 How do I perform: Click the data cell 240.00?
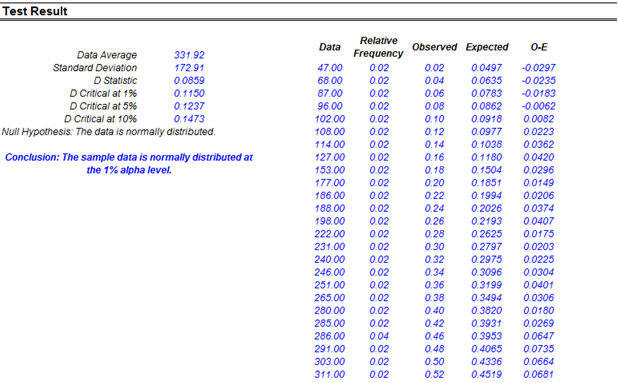point(330,259)
